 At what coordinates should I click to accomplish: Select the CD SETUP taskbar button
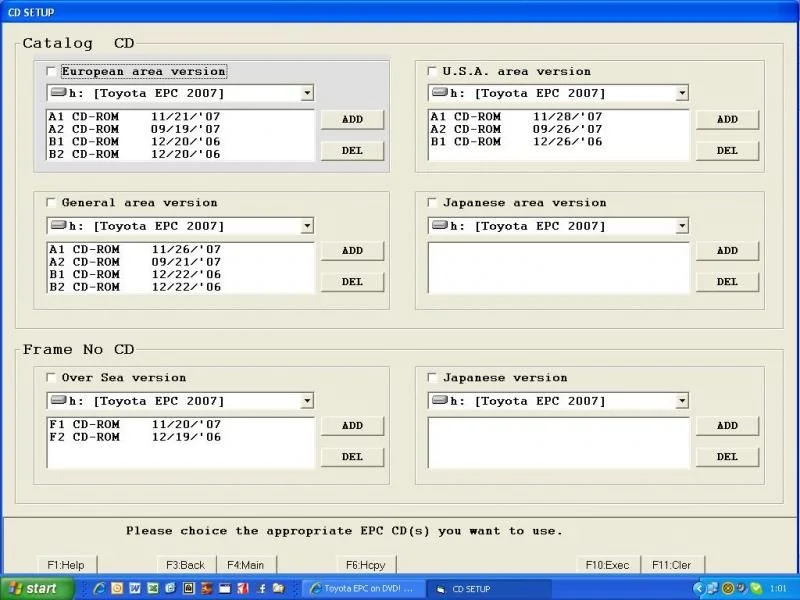(488, 588)
